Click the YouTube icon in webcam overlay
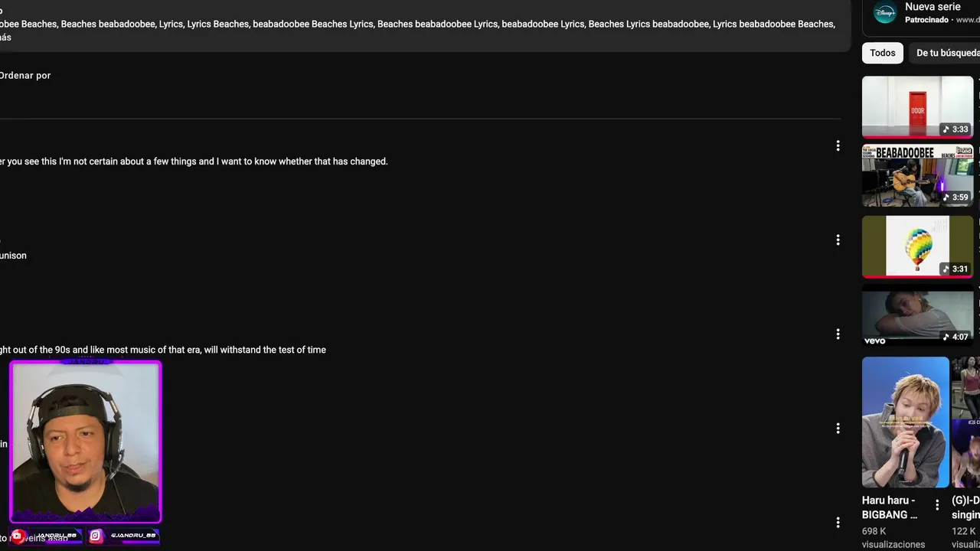The image size is (980, 551). click(x=18, y=536)
